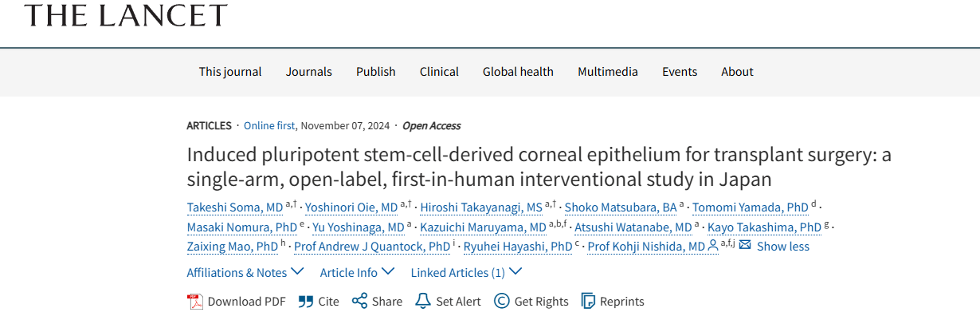980x316 pixels.
Task: Click the person icon beside Kohji Nishida
Action: pyautogui.click(x=713, y=246)
